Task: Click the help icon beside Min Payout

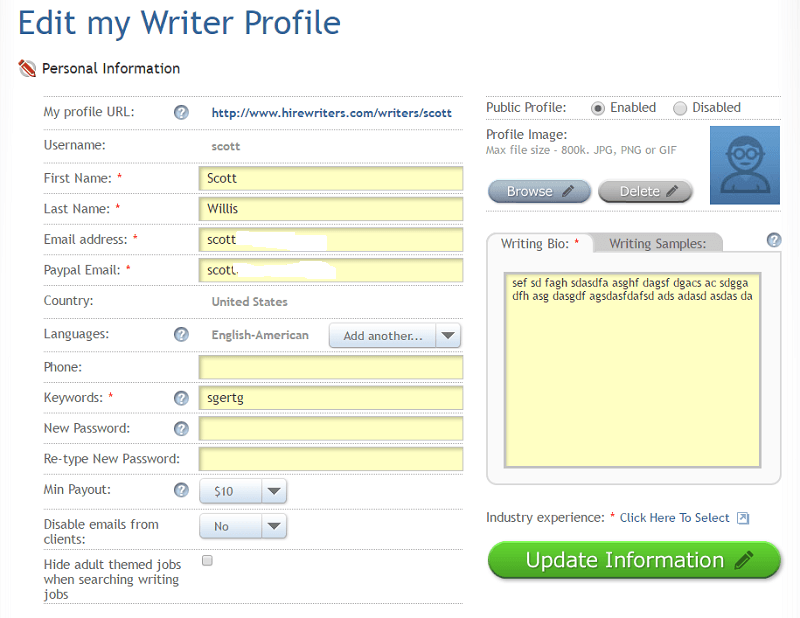Action: click(x=181, y=490)
